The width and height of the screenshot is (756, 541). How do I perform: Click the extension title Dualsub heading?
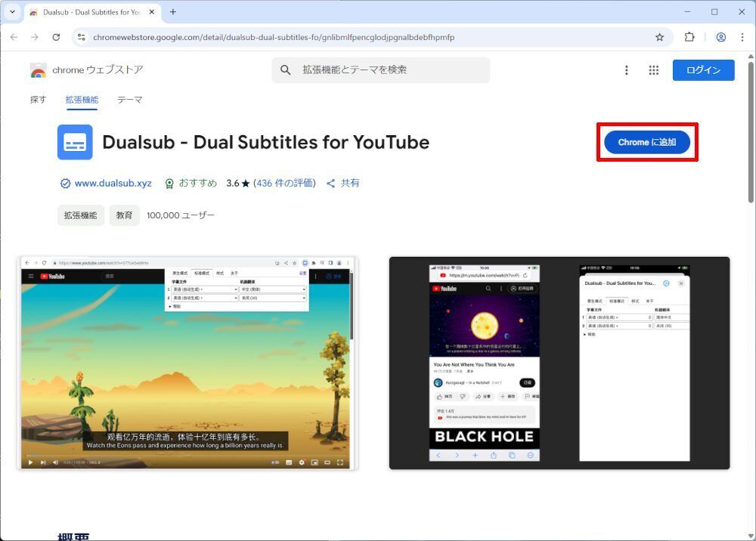point(265,142)
